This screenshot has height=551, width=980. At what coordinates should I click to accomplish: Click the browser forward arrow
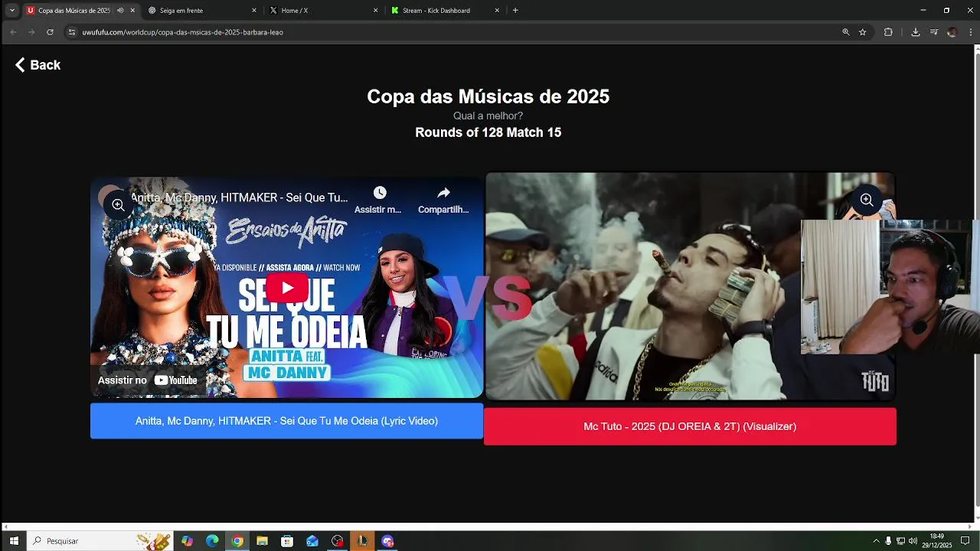coord(31,32)
